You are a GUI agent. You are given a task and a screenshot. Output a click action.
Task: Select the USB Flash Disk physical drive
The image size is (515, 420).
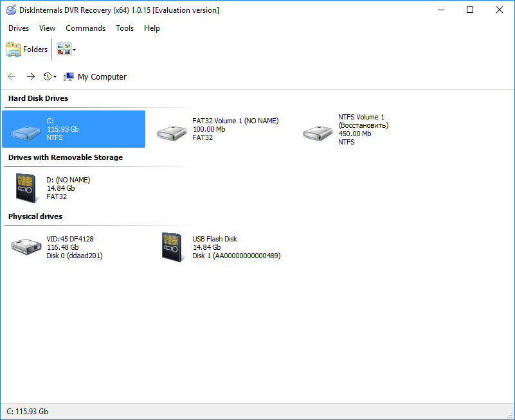[172, 246]
